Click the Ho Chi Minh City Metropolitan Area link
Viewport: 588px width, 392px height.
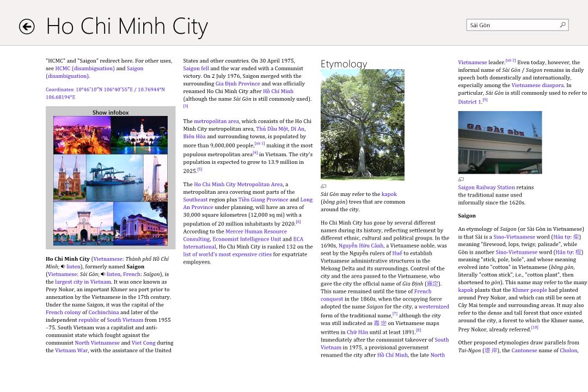click(238, 185)
